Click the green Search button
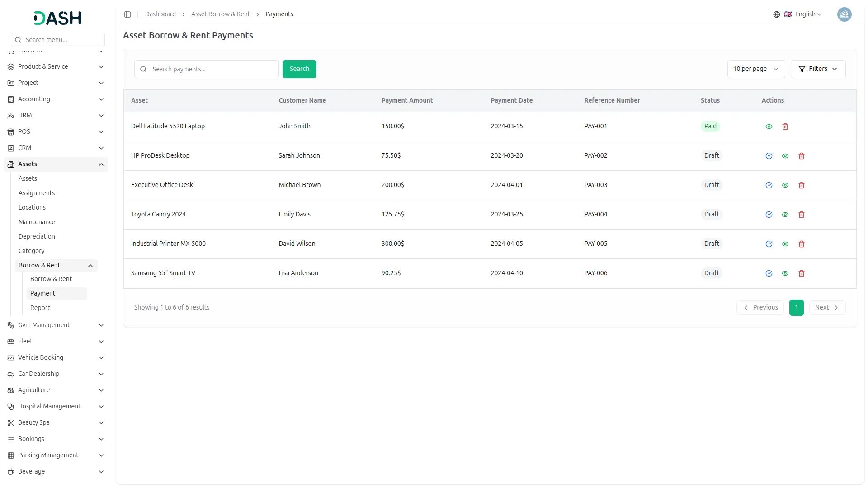The height and width of the screenshot is (488, 868). click(299, 69)
